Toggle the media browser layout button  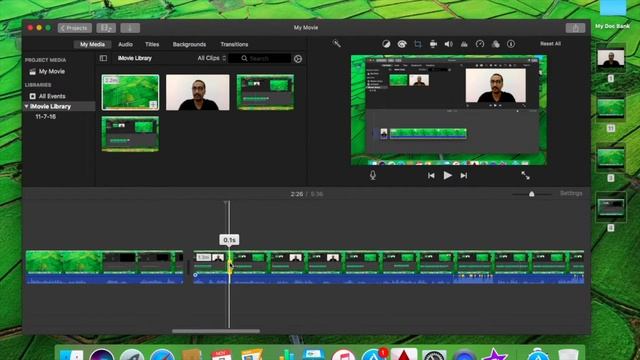pos(106,28)
